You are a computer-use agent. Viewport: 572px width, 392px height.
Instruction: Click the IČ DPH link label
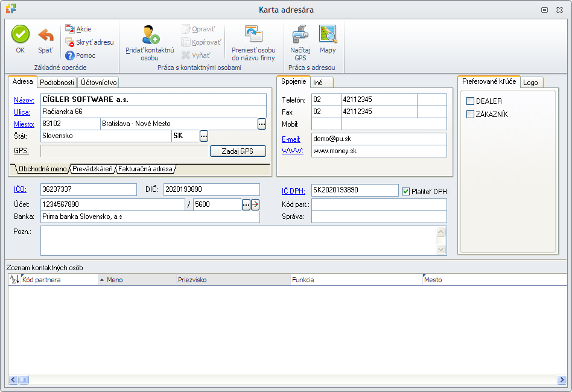tap(293, 191)
